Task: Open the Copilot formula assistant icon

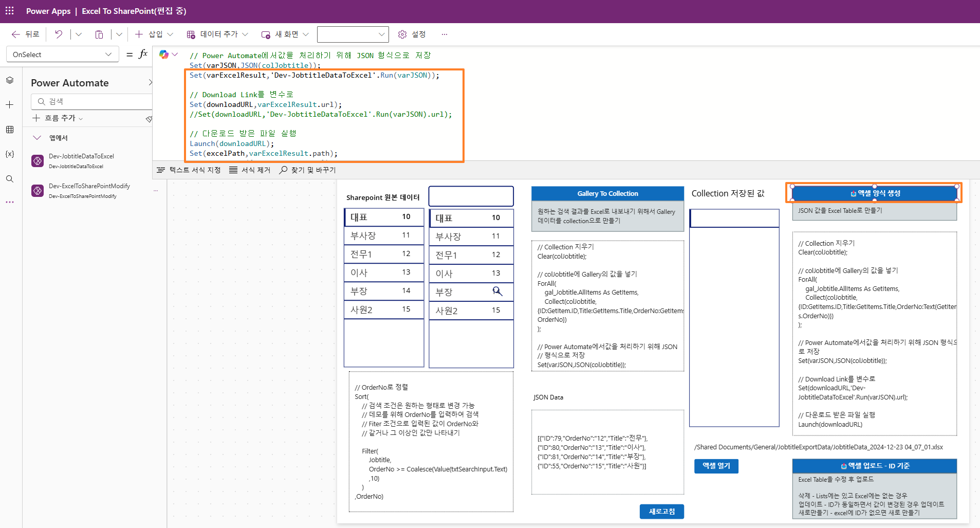Action: [x=164, y=54]
